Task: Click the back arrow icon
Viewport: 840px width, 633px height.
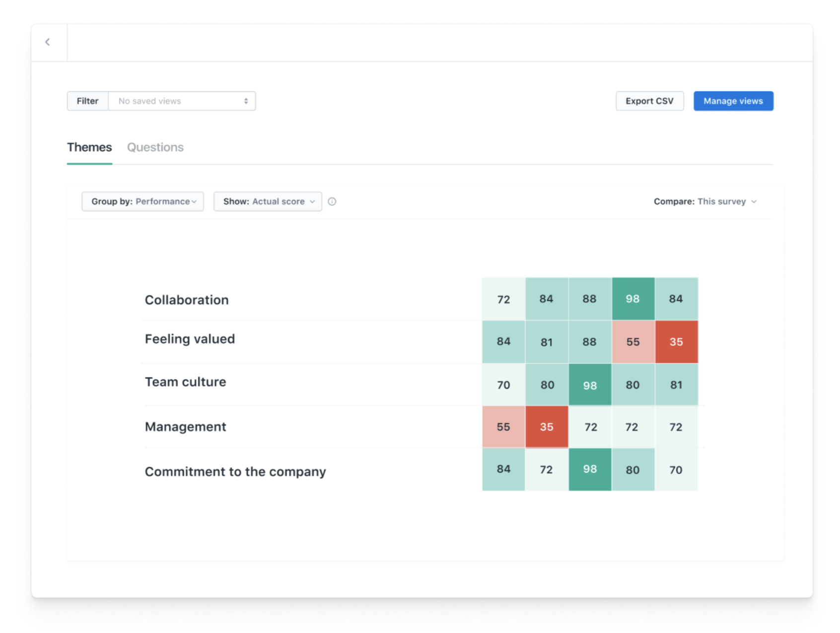Action: 48,42
